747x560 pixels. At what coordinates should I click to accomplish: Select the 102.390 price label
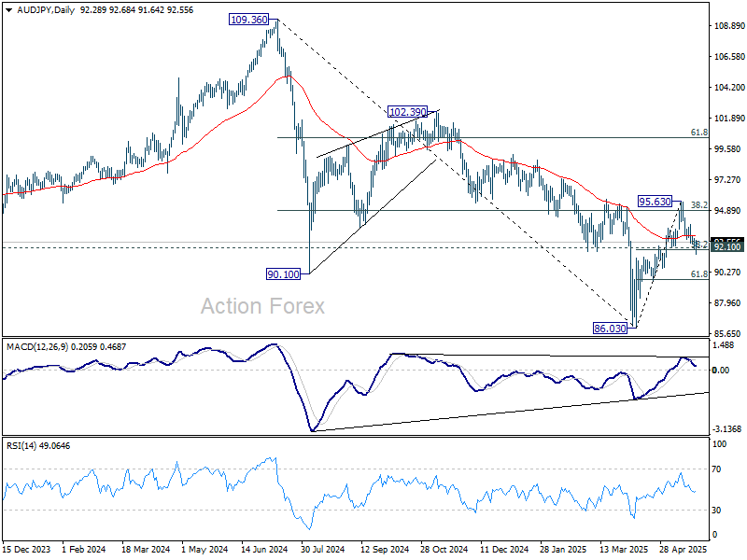407,112
